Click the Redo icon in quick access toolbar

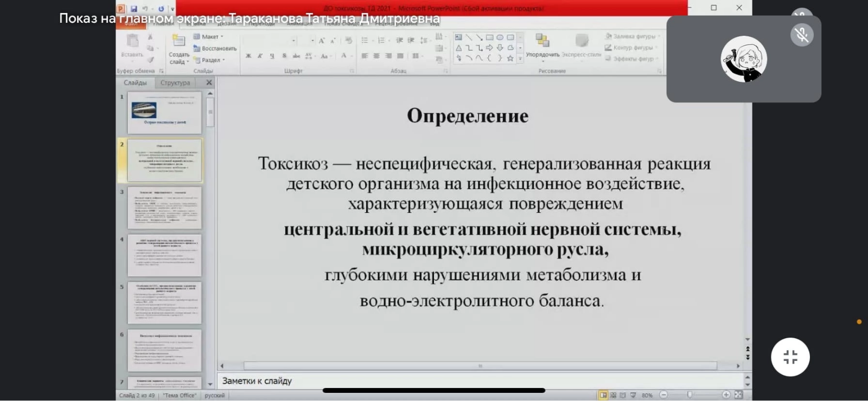pos(161,9)
